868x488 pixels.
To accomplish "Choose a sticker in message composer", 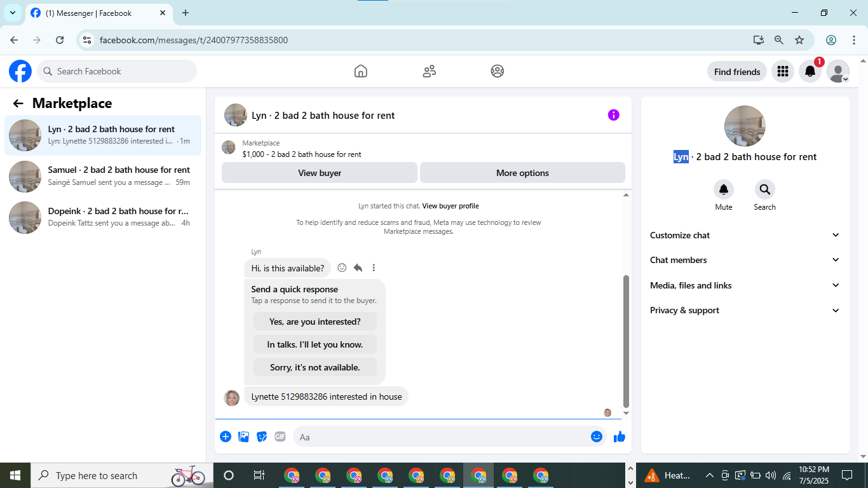I will 262,437.
